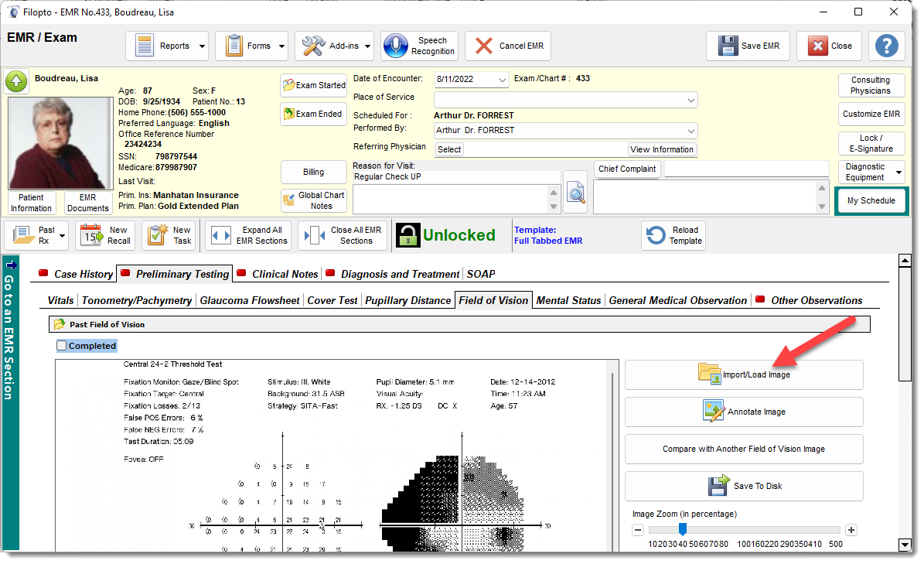The height and width of the screenshot is (564, 924).
Task: Open the Pupillary Distance sub-tab
Action: click(407, 300)
